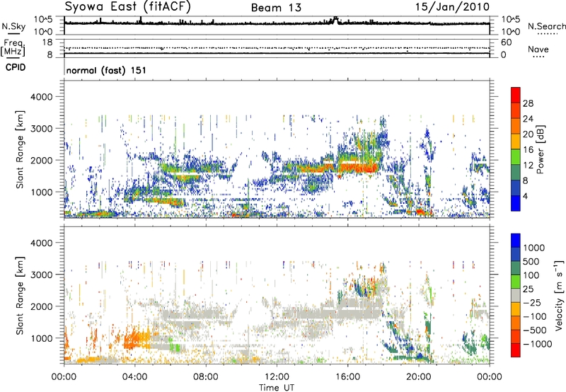Screen dimensions: 566x392
Task: Select the '500' label on Velocity color bar
Action: (532, 262)
